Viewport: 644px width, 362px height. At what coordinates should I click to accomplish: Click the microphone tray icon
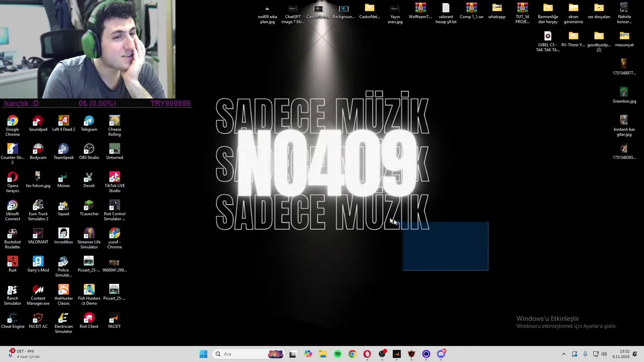pos(585,354)
